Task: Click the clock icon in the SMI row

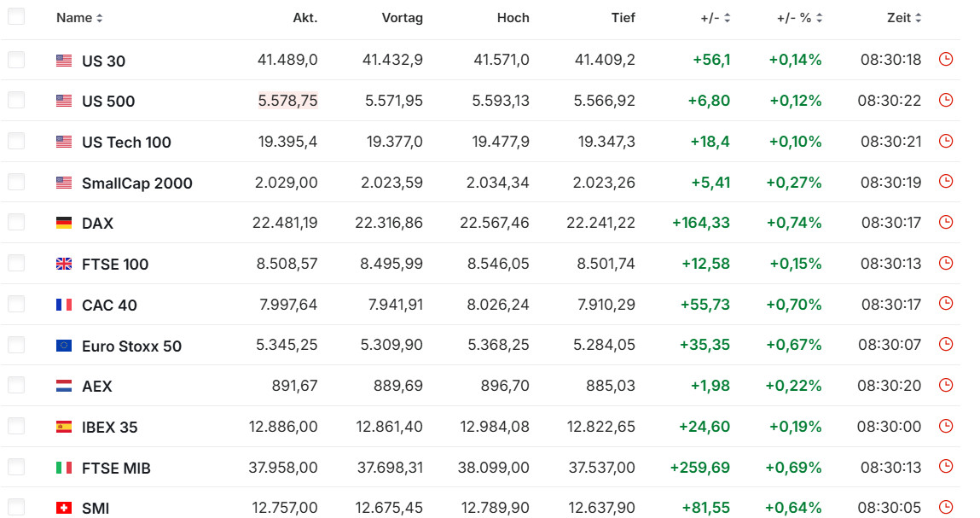Action: 945,507
